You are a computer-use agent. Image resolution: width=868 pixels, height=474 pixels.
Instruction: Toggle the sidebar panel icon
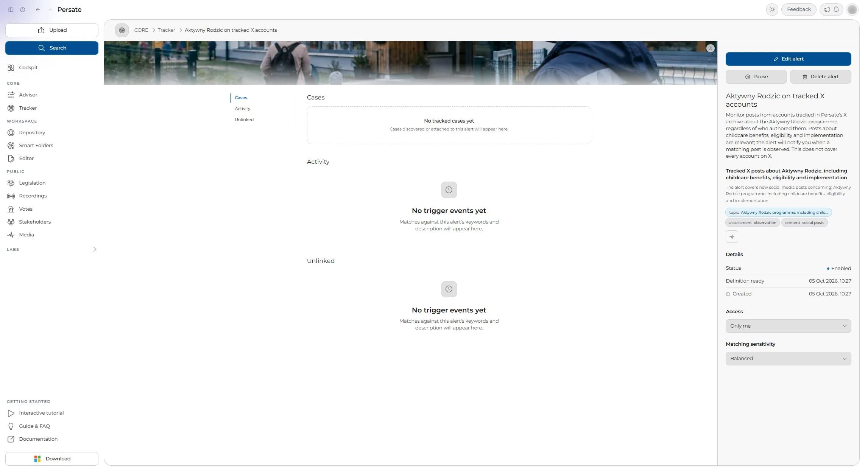pos(11,10)
